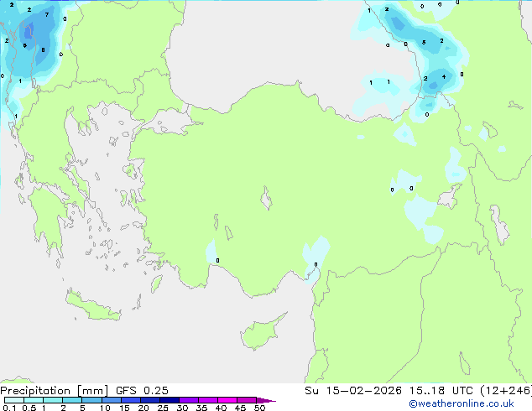Click the 30 to 35 mm legend swatch
Image resolution: width=532 pixels, height=411 pixels.
[189, 400]
